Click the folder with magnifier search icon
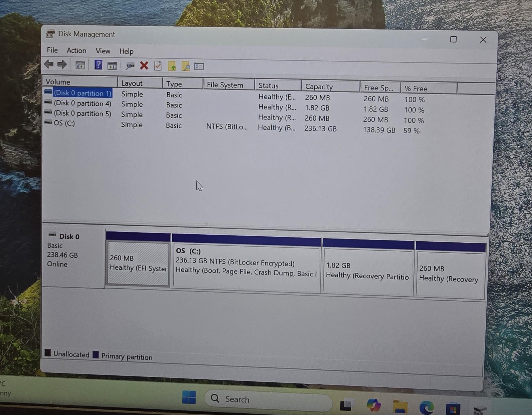The height and width of the screenshot is (415, 532). 186,66
